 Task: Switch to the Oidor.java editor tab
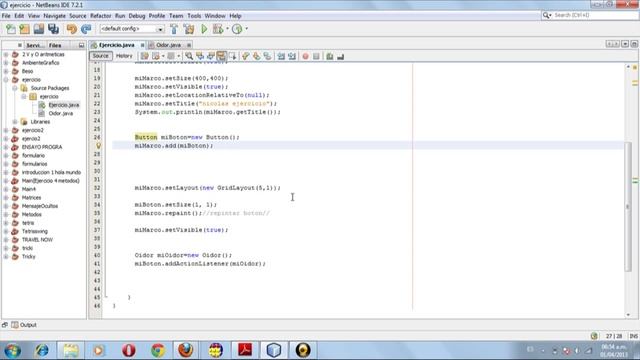coord(169,45)
